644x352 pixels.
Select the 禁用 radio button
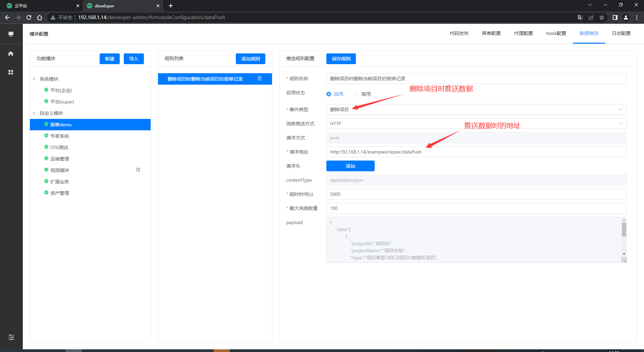(x=356, y=94)
